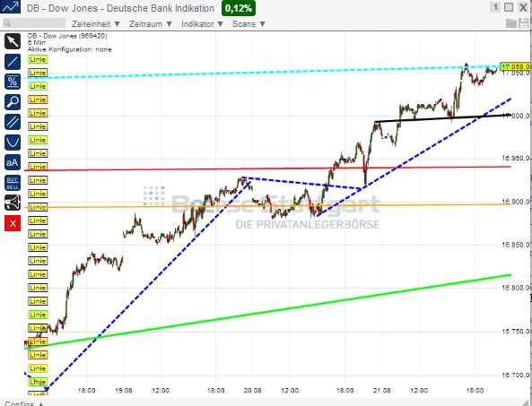
Task: Select the arrow pointer tool
Action: click(13, 41)
